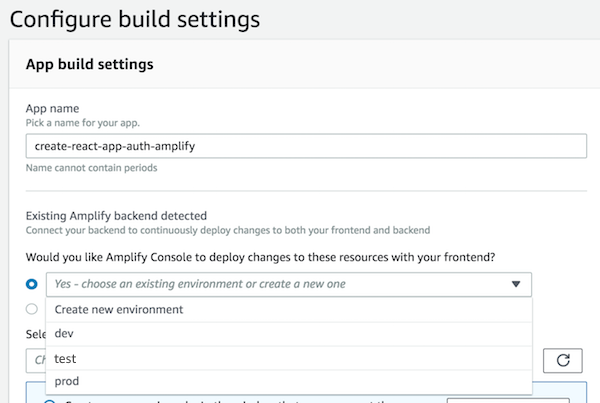600x403 pixels.
Task: Click the 'Existing Amplify backend detected' heading
Action: click(x=115, y=215)
